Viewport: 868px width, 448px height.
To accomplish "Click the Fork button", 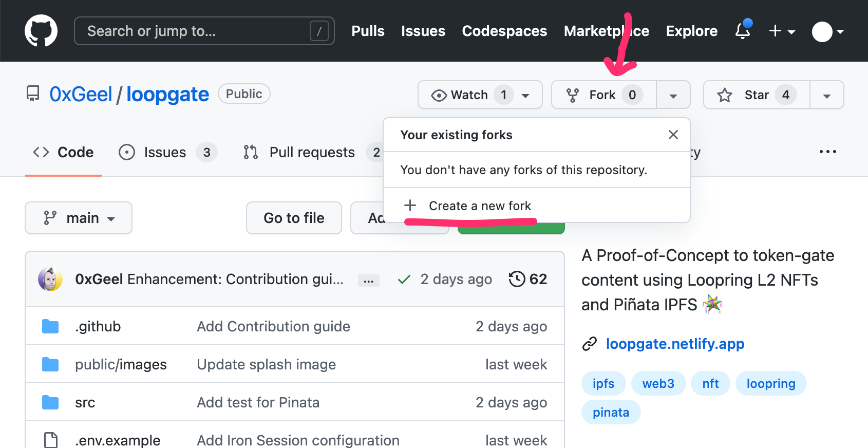I will [x=603, y=95].
